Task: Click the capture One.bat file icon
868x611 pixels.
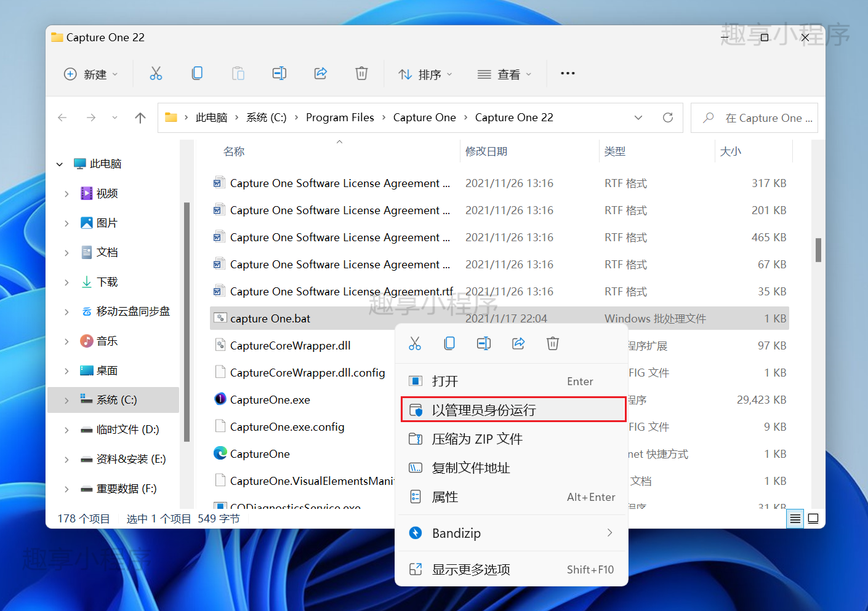Action: coord(220,318)
